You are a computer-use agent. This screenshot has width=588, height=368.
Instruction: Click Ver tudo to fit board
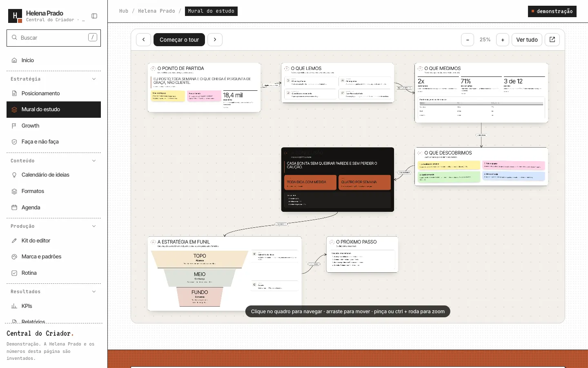527,40
